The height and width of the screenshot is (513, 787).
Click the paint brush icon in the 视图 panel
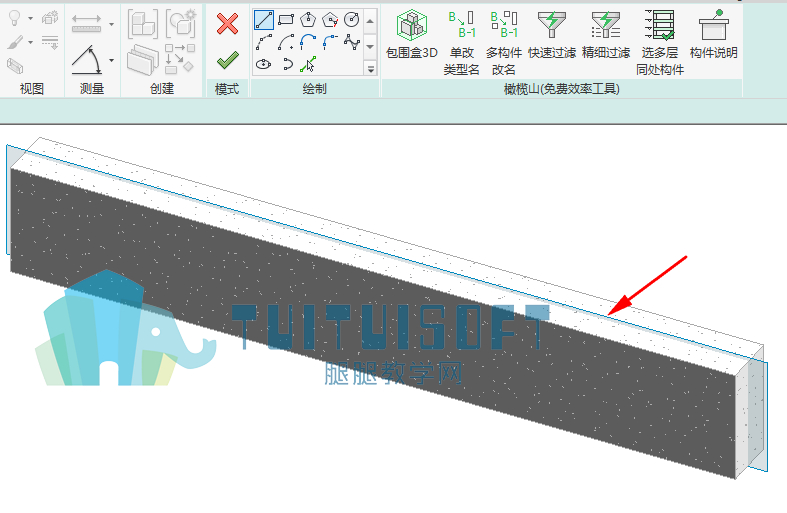pyautogui.click(x=15, y=42)
